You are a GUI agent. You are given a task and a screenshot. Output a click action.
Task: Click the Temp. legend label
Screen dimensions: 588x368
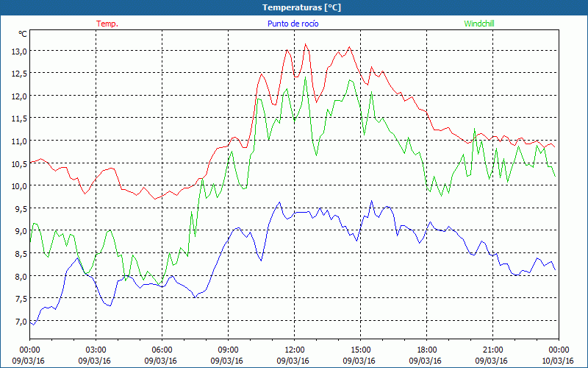[x=107, y=24]
